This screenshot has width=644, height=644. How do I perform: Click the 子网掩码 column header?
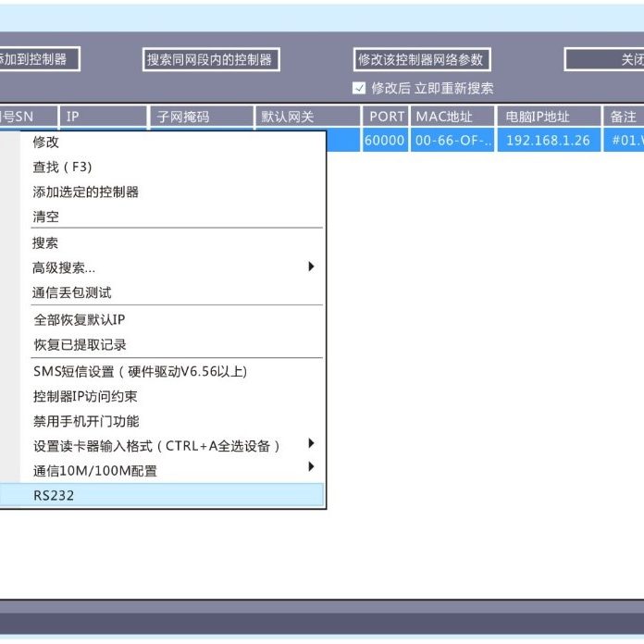(201, 117)
